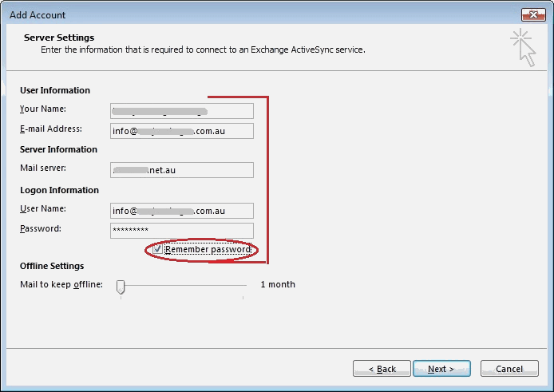This screenshot has width=554, height=392.
Task: Click the 'E-mail Address:' field label
Action: point(51,129)
